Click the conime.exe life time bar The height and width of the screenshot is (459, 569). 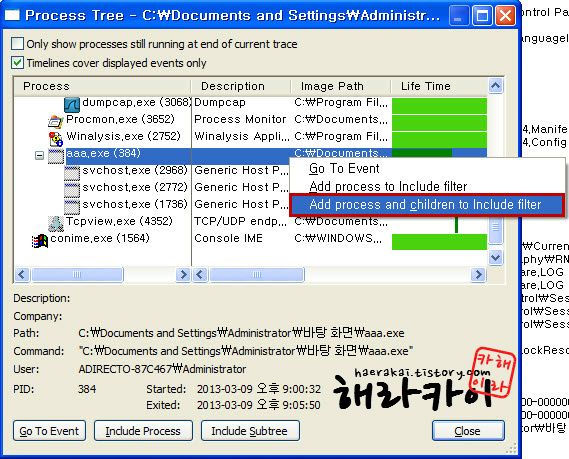(x=439, y=242)
